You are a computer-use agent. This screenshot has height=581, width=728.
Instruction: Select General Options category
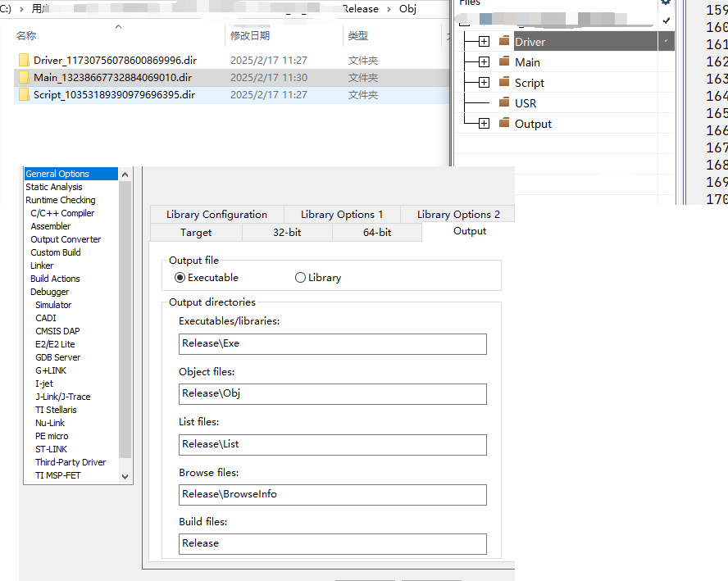[x=71, y=174]
